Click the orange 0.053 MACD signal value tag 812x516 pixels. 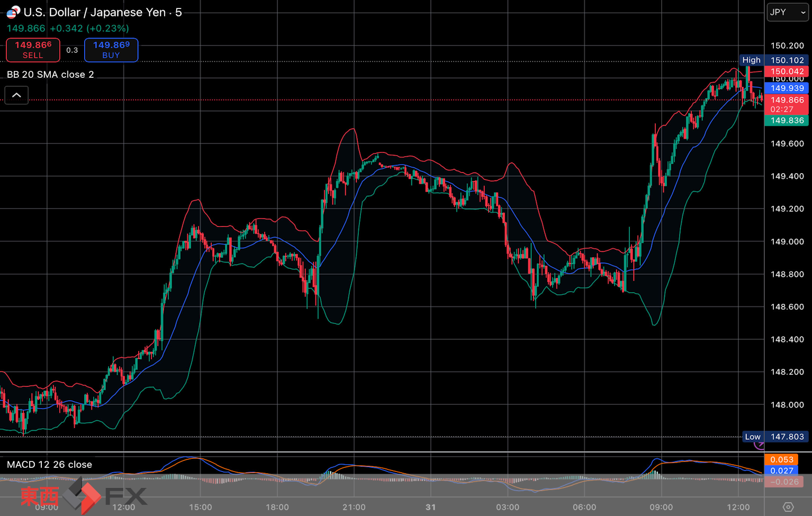click(x=781, y=459)
